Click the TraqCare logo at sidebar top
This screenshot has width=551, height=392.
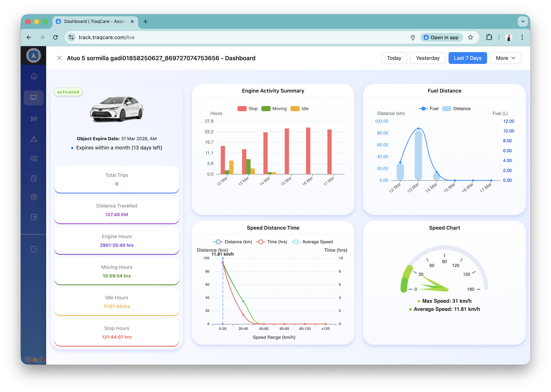(34, 56)
